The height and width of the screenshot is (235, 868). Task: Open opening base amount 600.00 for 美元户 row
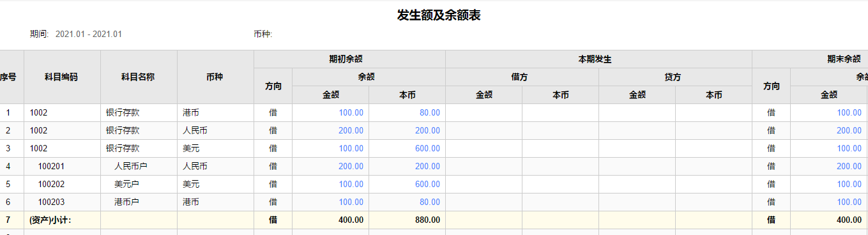(x=427, y=184)
